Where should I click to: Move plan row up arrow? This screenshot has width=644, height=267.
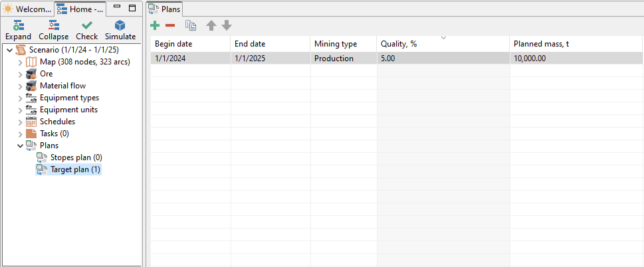[x=211, y=26]
